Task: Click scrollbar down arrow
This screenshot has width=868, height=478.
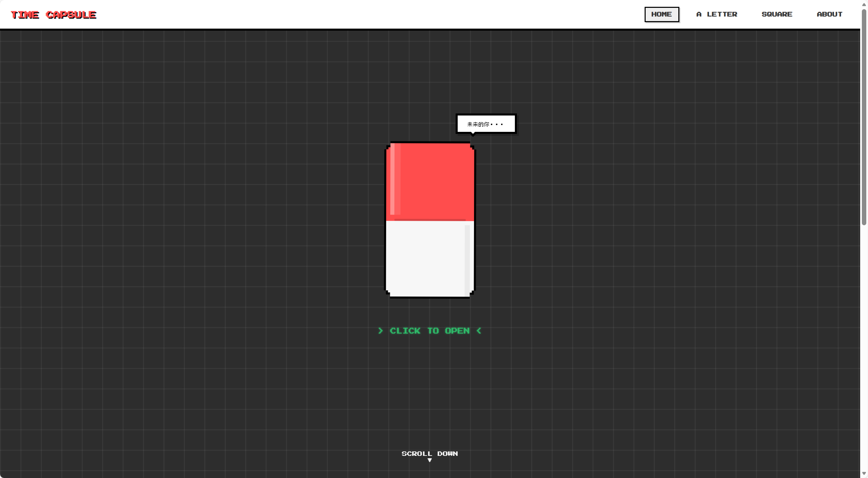Action: coord(864,474)
